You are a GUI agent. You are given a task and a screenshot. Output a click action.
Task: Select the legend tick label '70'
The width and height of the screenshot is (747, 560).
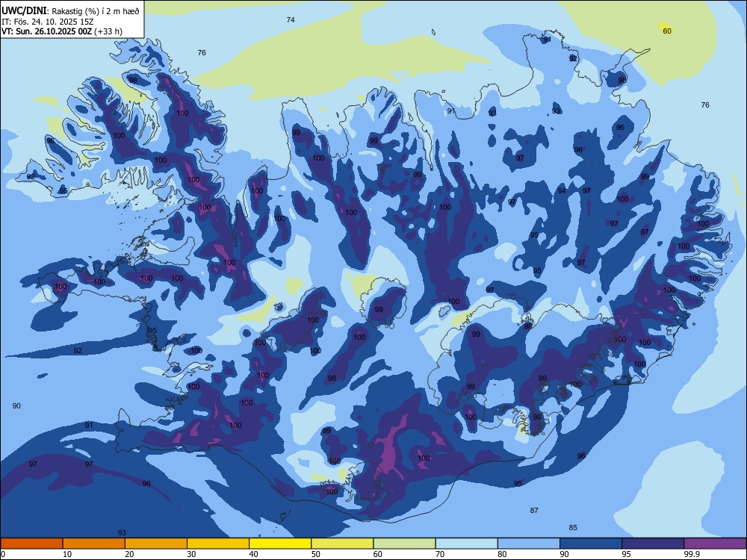coord(440,554)
